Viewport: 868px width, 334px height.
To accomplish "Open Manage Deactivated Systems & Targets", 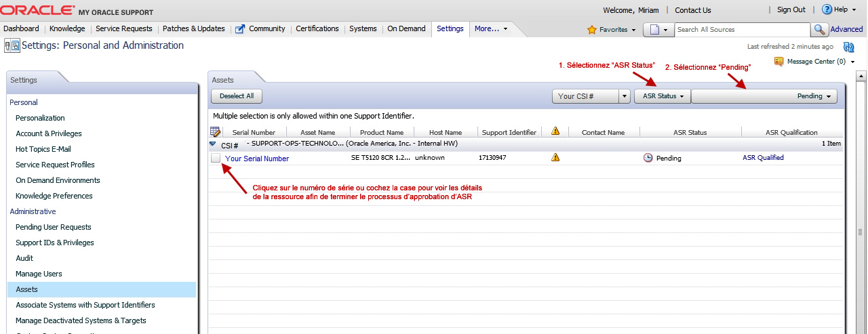I will tap(81, 320).
